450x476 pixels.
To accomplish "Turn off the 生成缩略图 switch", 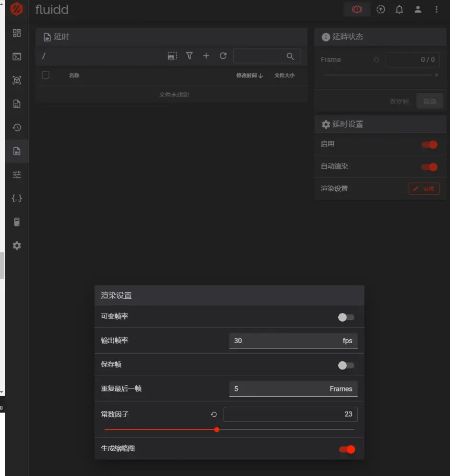I will (x=347, y=449).
